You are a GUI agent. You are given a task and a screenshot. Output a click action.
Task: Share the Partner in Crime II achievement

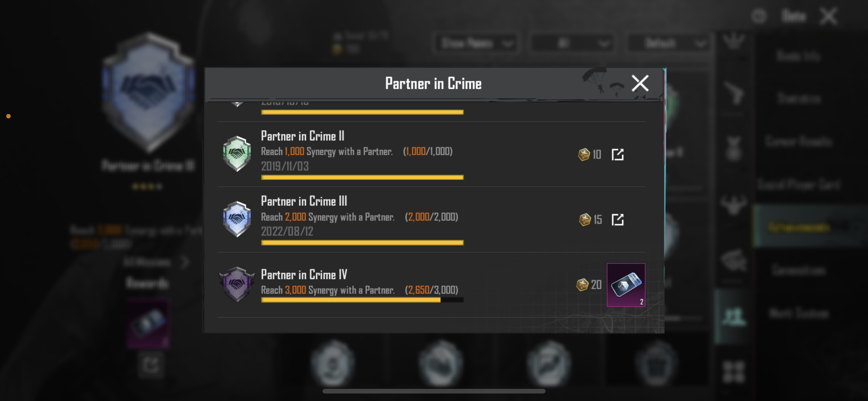(617, 155)
